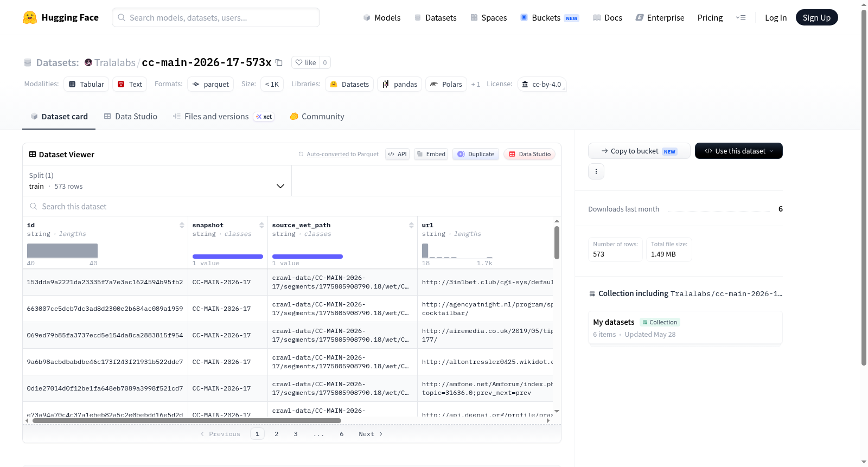
Task: Click the current page 1 button
Action: (258, 434)
